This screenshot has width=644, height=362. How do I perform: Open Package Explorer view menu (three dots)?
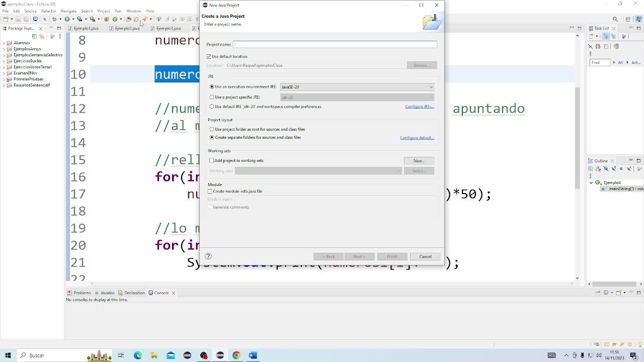click(x=59, y=36)
